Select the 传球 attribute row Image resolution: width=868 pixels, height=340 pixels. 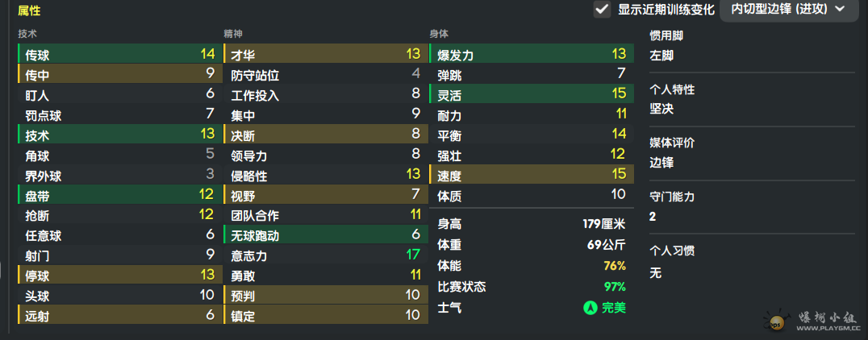click(x=120, y=54)
